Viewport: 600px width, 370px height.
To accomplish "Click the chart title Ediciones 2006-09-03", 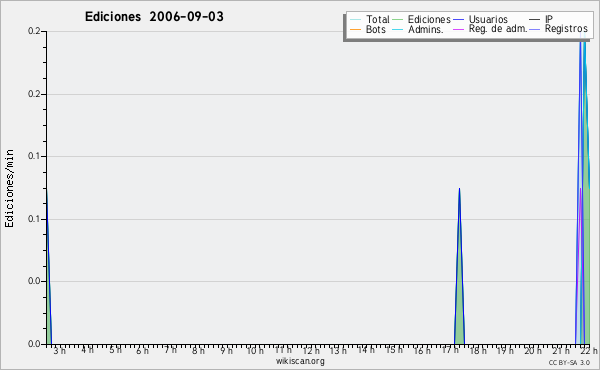I will [x=154, y=17].
